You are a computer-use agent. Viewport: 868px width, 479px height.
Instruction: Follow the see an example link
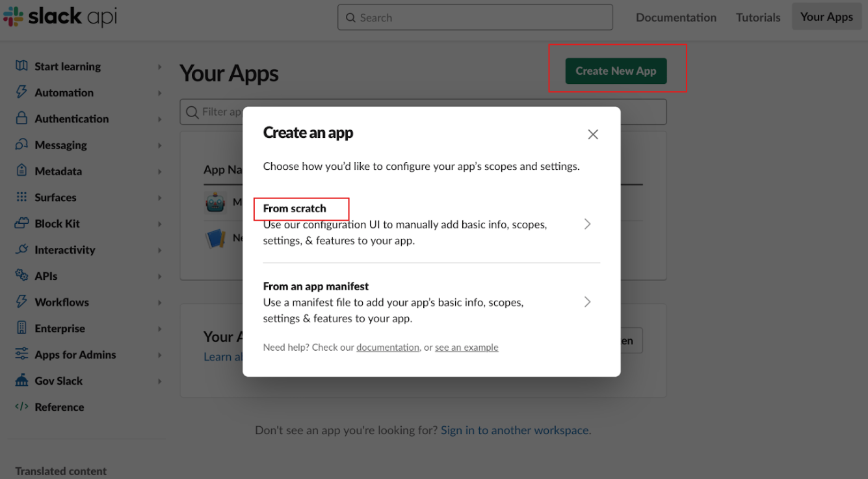[x=466, y=348]
